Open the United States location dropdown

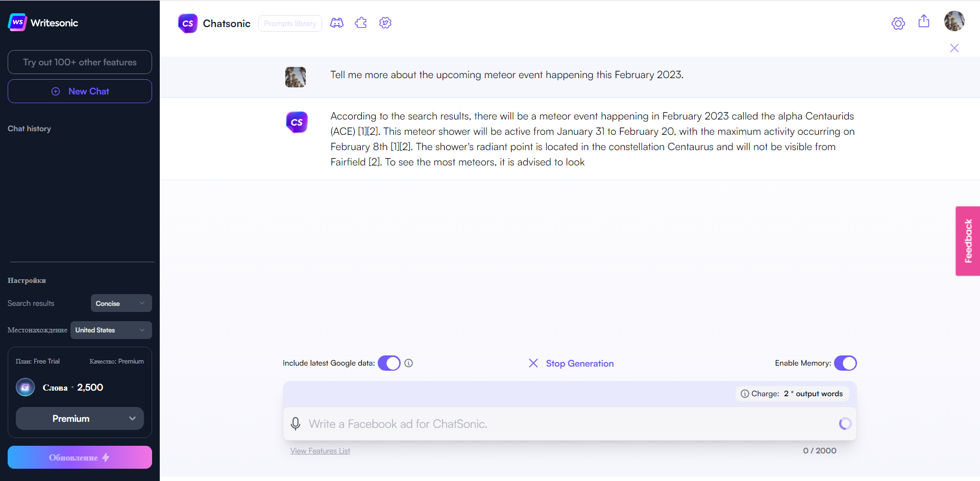click(111, 330)
